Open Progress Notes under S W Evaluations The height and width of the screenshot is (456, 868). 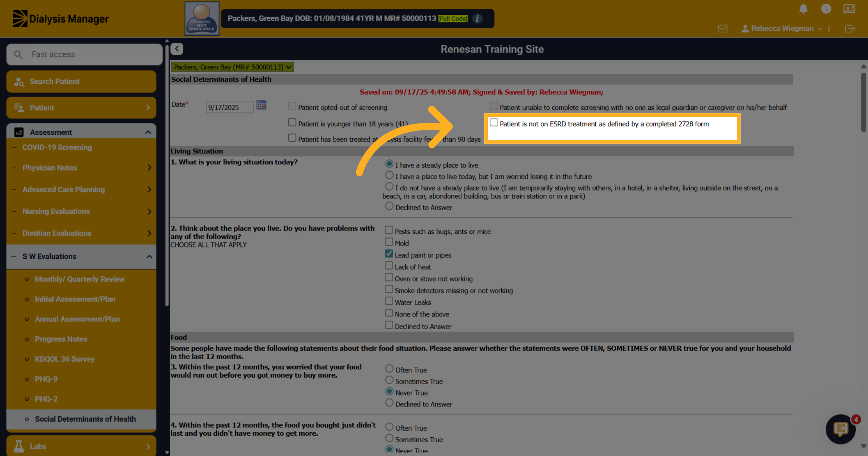coord(61,339)
